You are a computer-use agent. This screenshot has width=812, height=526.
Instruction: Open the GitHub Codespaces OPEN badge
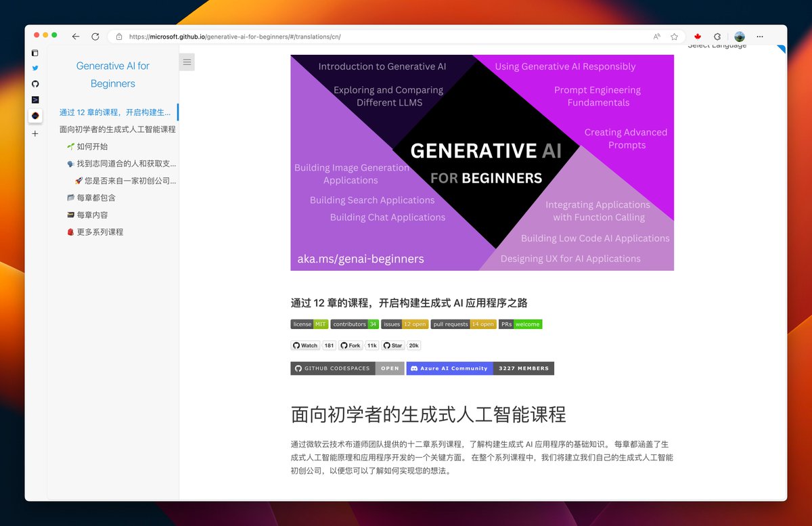[347, 368]
